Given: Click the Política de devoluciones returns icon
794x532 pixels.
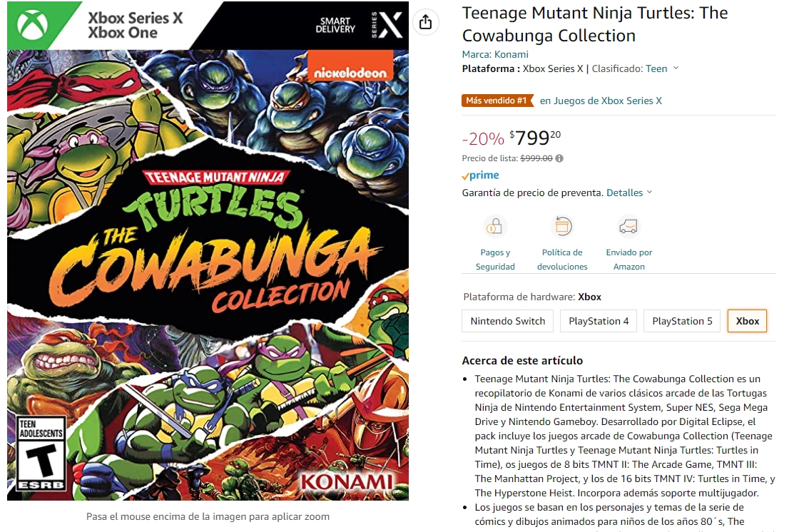Looking at the screenshot, I should point(562,227).
